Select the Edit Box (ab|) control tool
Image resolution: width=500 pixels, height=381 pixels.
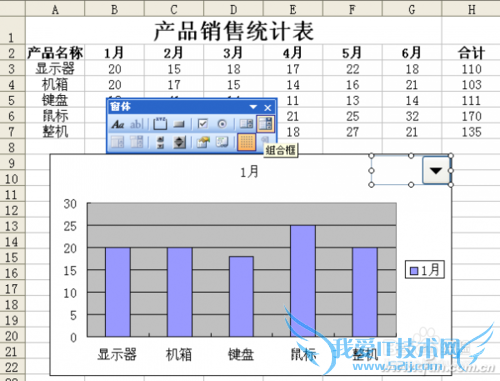[137, 124]
